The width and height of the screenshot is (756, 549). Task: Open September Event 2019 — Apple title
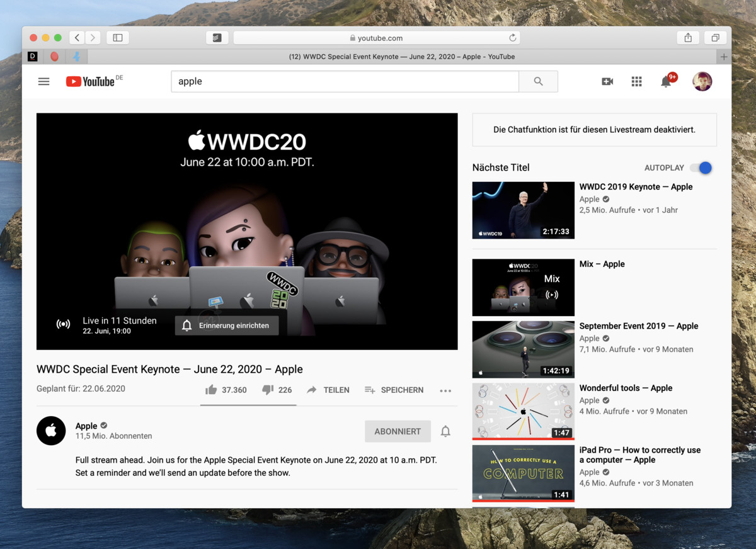point(639,325)
